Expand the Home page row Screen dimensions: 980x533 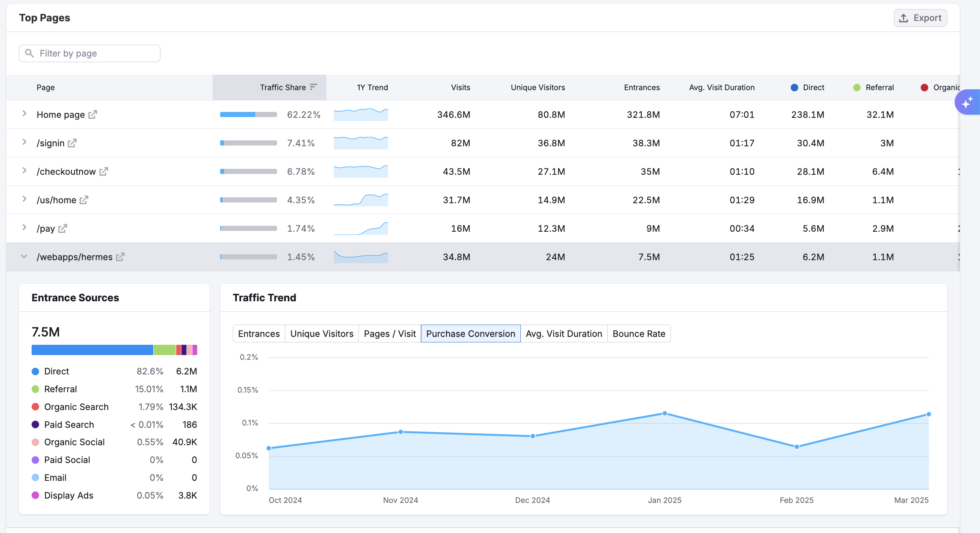click(x=24, y=114)
